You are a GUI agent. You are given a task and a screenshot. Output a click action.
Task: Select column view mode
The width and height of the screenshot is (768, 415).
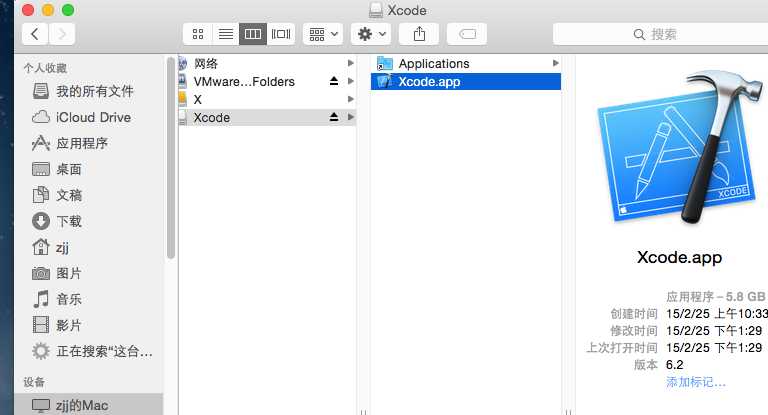[x=253, y=34]
